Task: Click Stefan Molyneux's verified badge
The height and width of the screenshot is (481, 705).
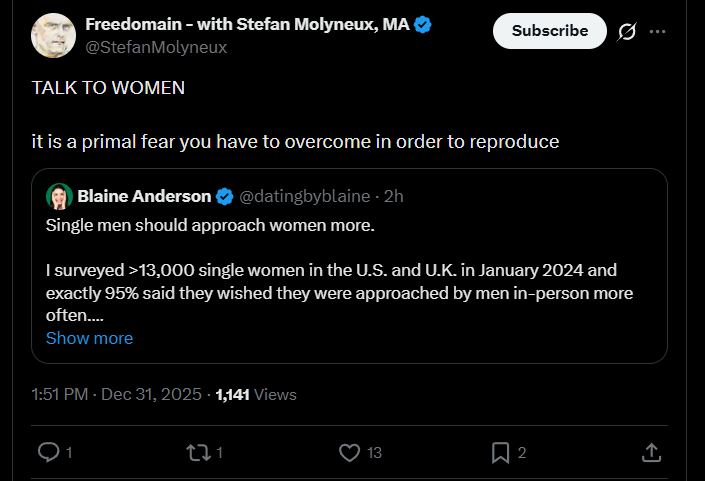Action: coord(423,25)
